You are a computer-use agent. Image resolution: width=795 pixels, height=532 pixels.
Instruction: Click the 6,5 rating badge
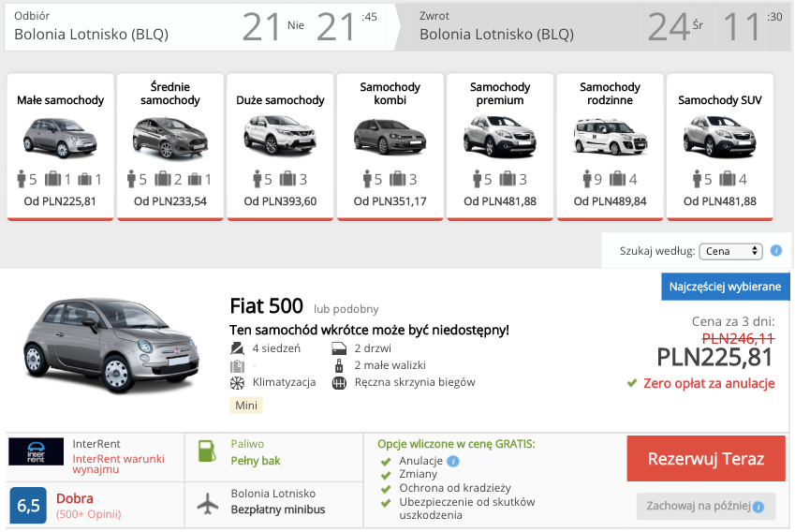[x=28, y=505]
